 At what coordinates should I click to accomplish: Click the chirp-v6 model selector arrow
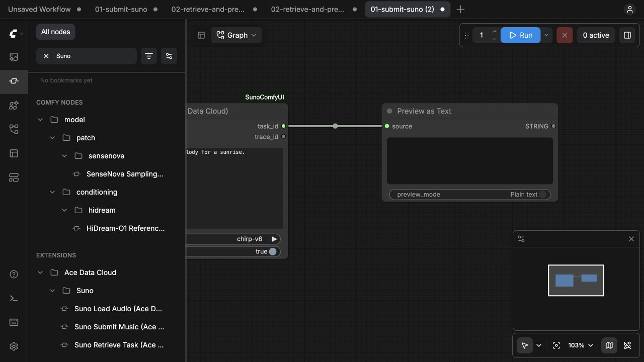pyautogui.click(x=274, y=239)
